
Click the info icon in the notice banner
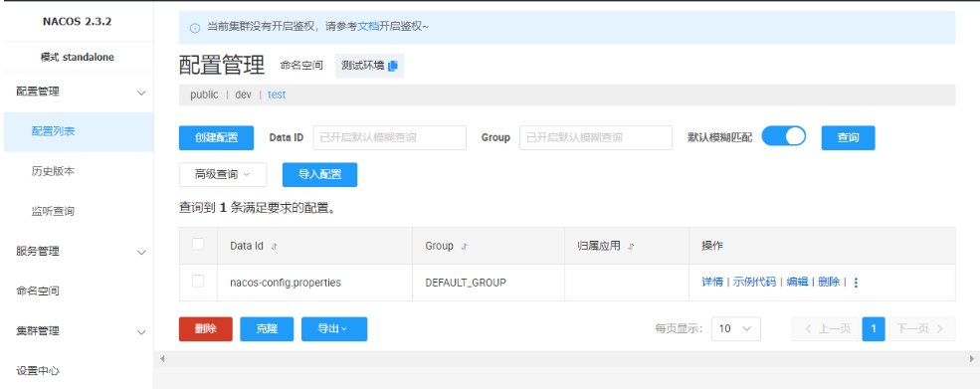pyautogui.click(x=195, y=28)
